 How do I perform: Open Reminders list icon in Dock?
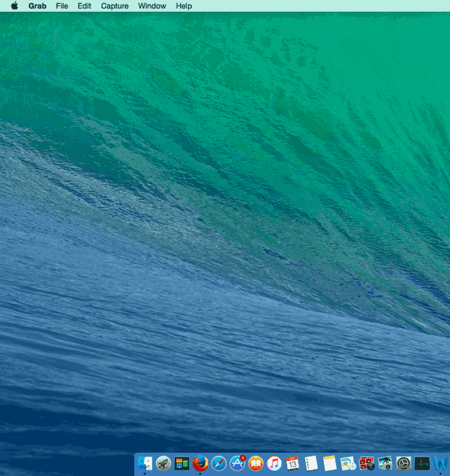pos(311,463)
